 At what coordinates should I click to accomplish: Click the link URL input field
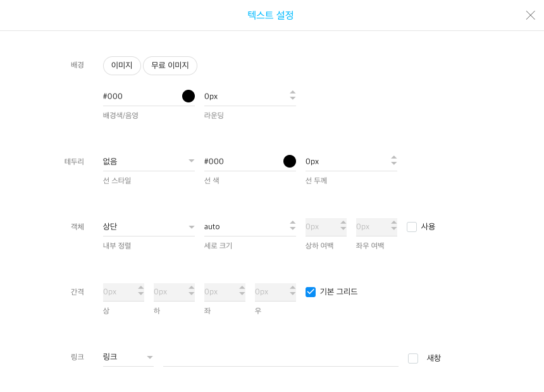click(x=280, y=358)
